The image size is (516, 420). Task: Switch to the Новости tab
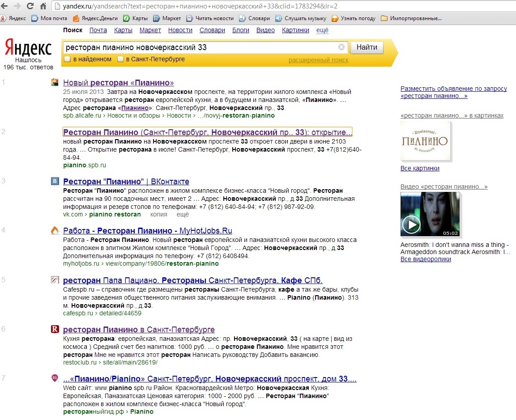point(180,30)
